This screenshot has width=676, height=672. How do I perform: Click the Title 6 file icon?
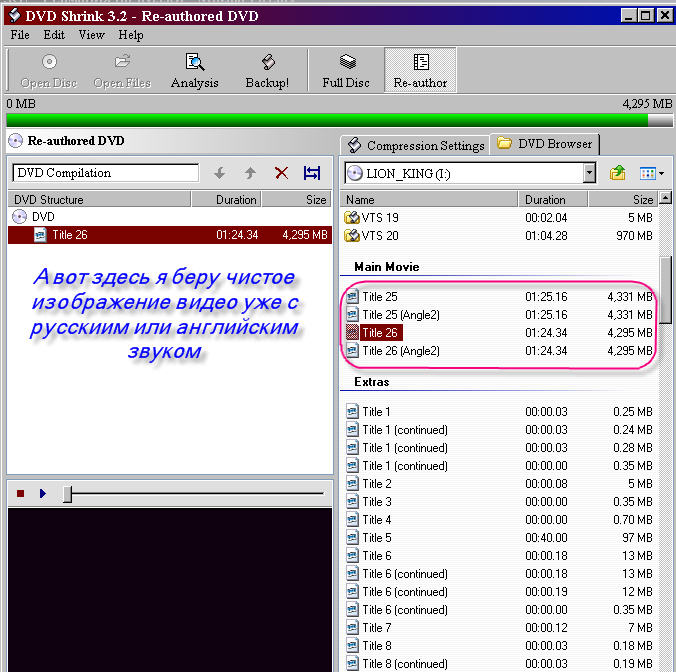[352, 556]
